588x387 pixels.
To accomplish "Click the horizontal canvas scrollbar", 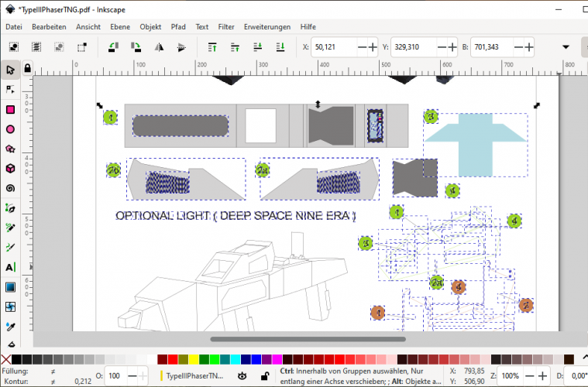I will point(308,340).
